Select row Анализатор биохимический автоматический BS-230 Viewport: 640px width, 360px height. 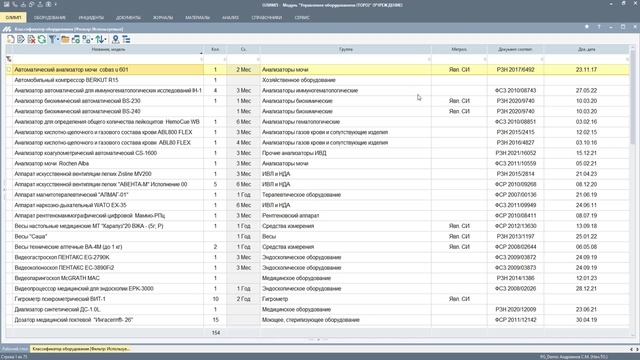pyautogui.click(x=318, y=101)
